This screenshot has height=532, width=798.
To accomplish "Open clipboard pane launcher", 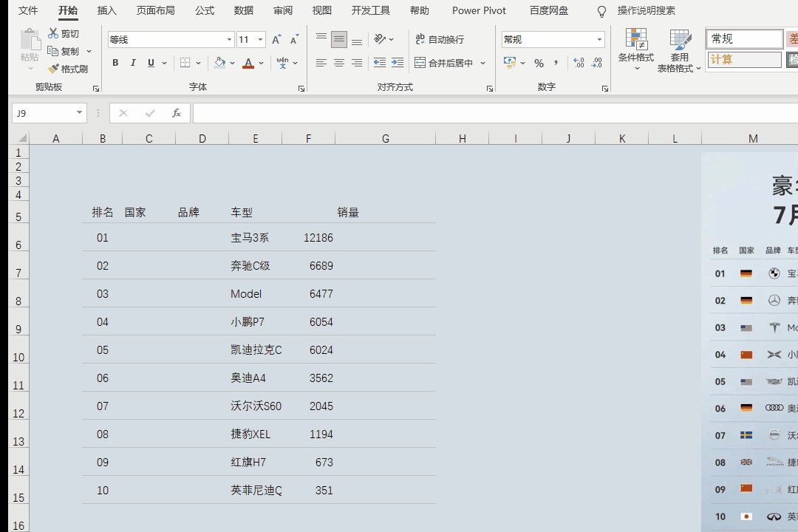I will coord(95,89).
